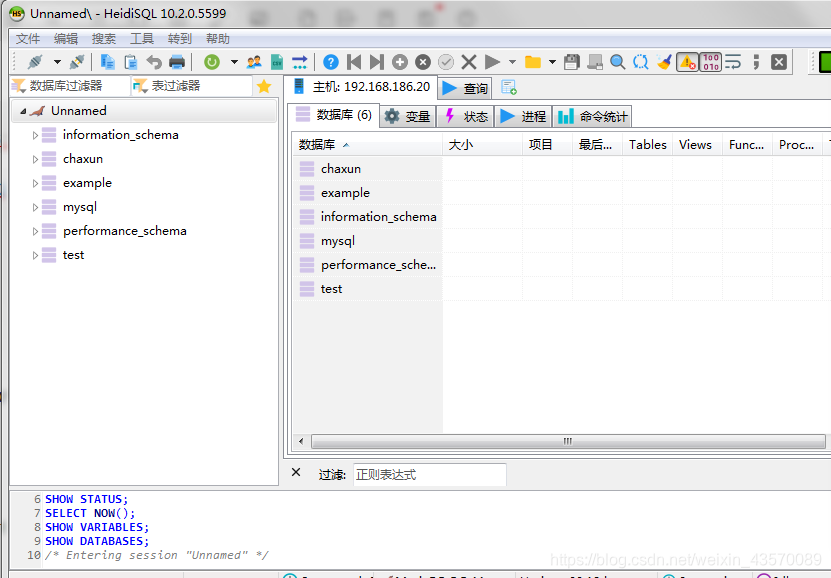The height and width of the screenshot is (578, 831).
Task: Expand example database in the tree
Action: tap(35, 183)
